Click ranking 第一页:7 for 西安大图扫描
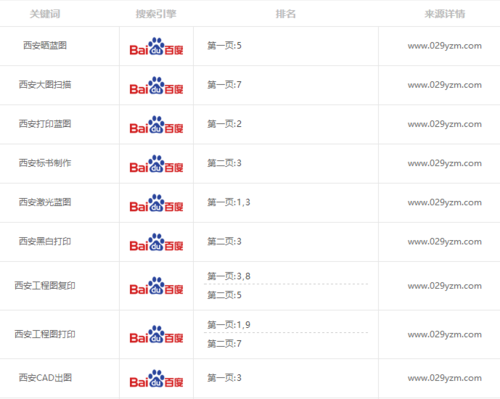Screen dimensions: 500x399 coord(224,85)
